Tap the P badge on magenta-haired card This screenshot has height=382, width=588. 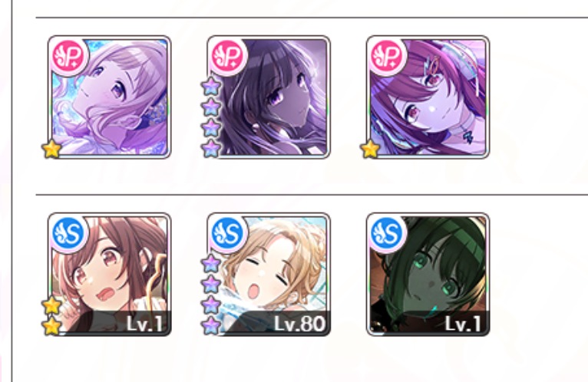pos(387,57)
